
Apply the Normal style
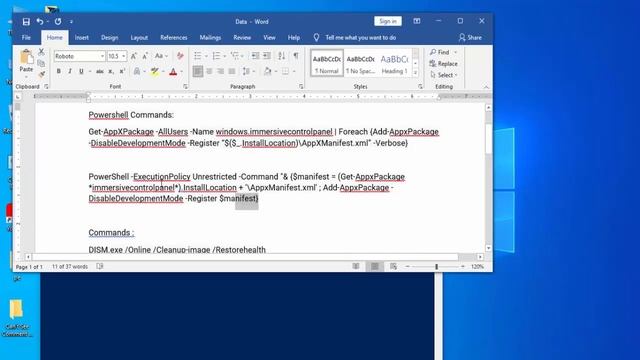point(327,63)
